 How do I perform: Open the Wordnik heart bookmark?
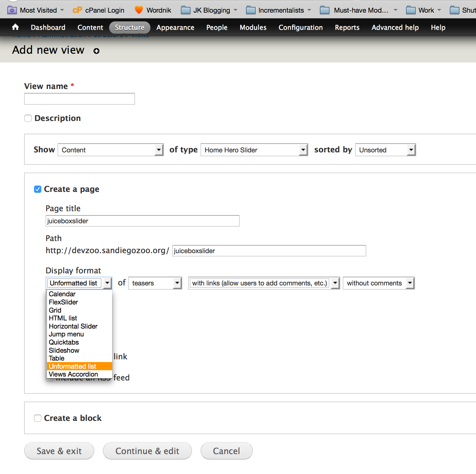(x=139, y=10)
